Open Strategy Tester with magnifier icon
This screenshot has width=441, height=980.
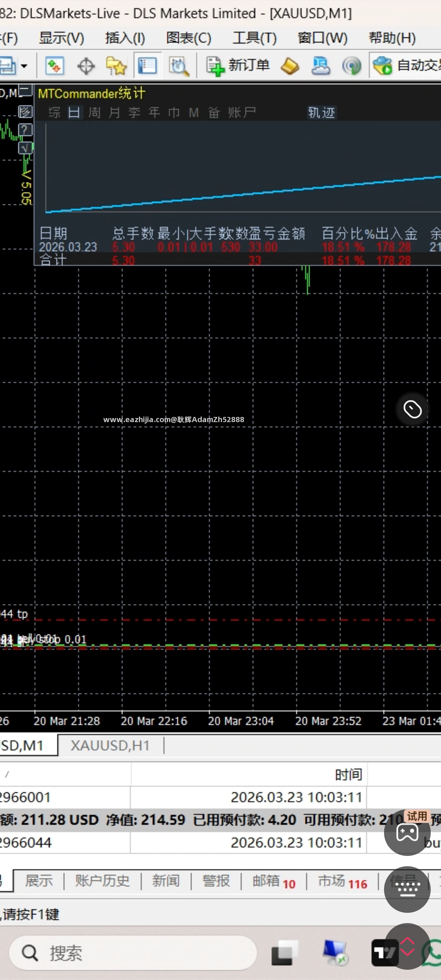point(179,66)
